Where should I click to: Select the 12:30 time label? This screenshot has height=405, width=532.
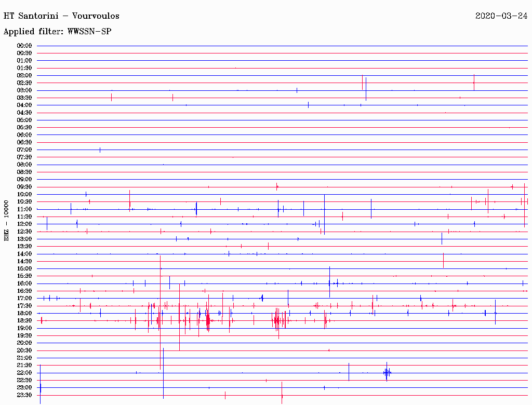[24, 232]
